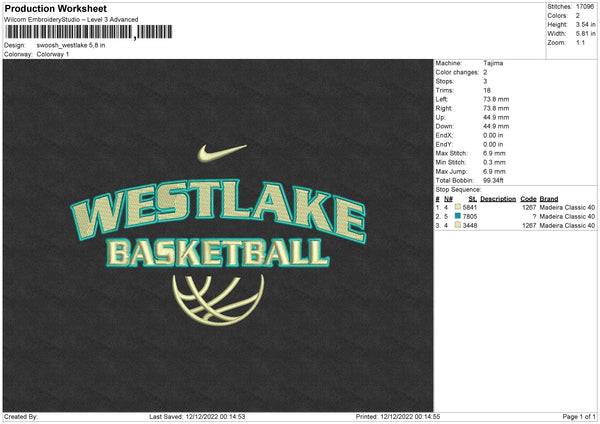This screenshot has height=424, width=600.
Task: Click the 'Last Saved: 12/12/2022 00:14:53' footer text
Action: click(x=197, y=417)
